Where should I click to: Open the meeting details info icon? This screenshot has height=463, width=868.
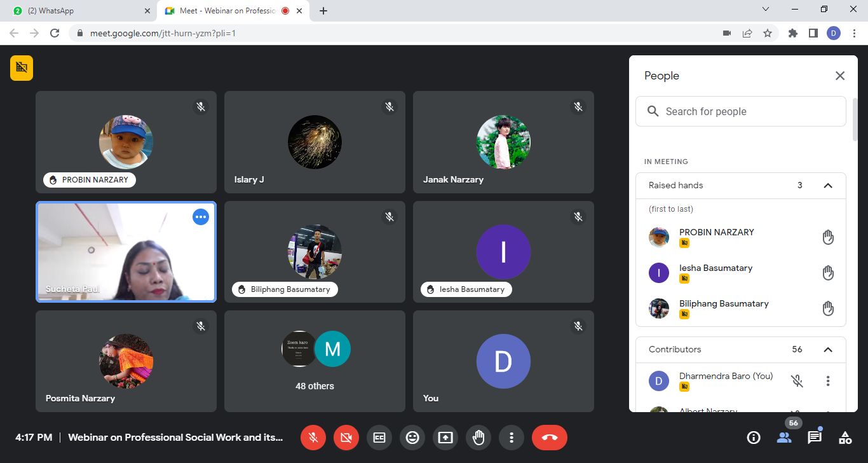click(754, 438)
